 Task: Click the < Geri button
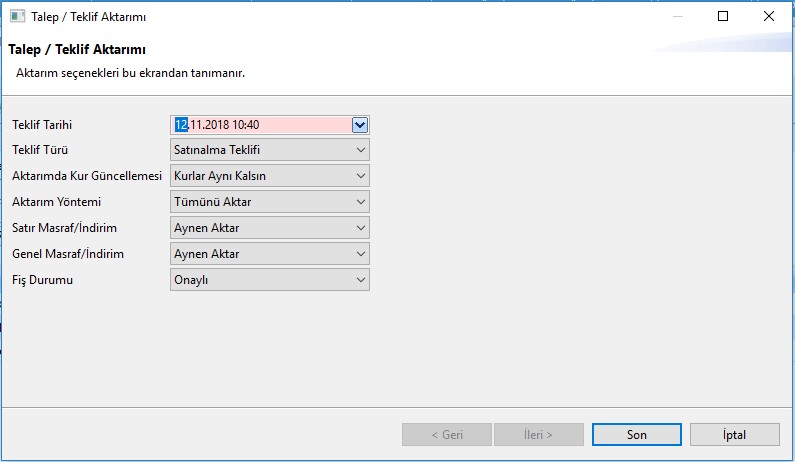(446, 435)
